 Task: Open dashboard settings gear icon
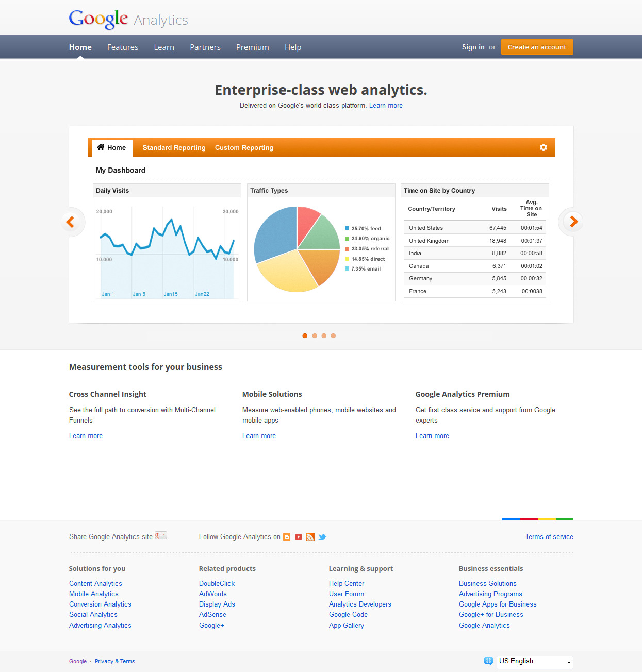(x=543, y=147)
